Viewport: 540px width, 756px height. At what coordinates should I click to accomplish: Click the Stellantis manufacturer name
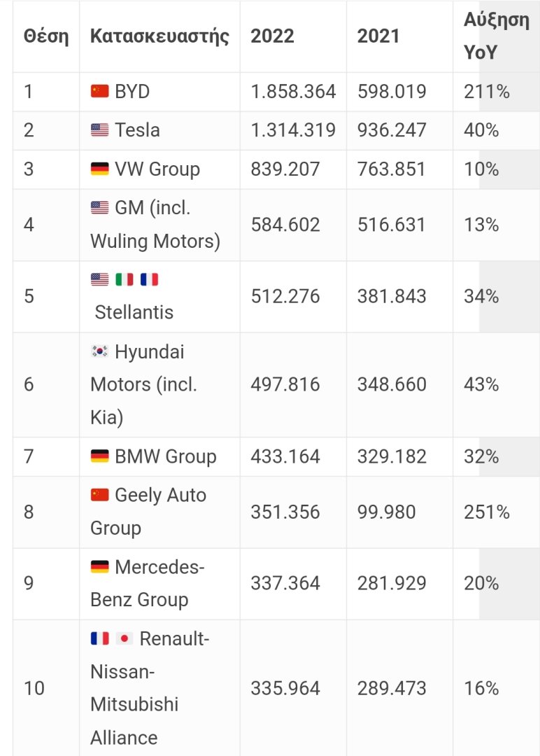click(x=134, y=312)
